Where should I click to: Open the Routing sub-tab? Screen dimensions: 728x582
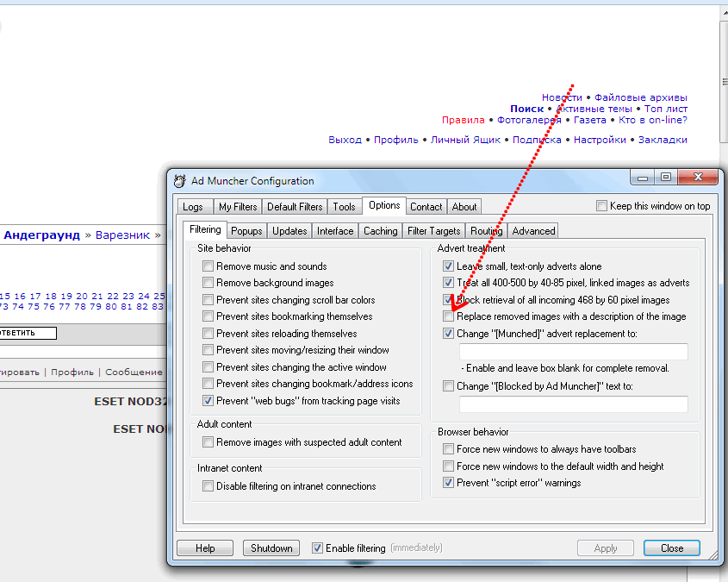coord(486,231)
